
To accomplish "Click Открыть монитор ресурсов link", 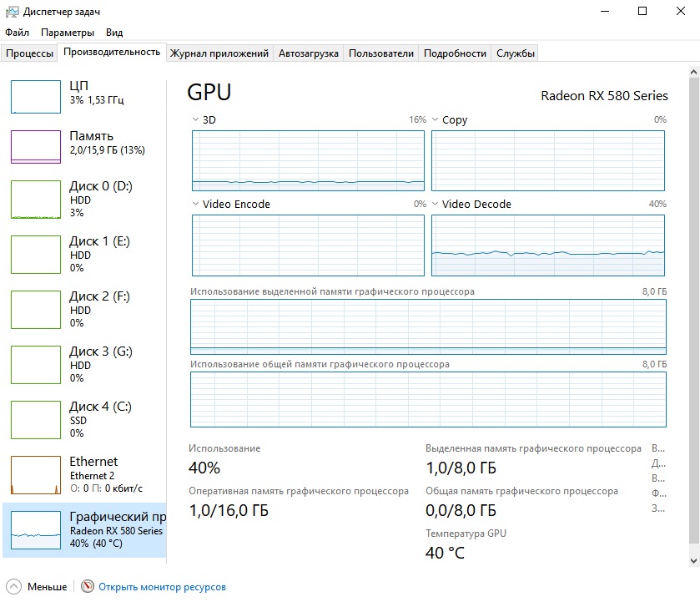I will 162,587.
